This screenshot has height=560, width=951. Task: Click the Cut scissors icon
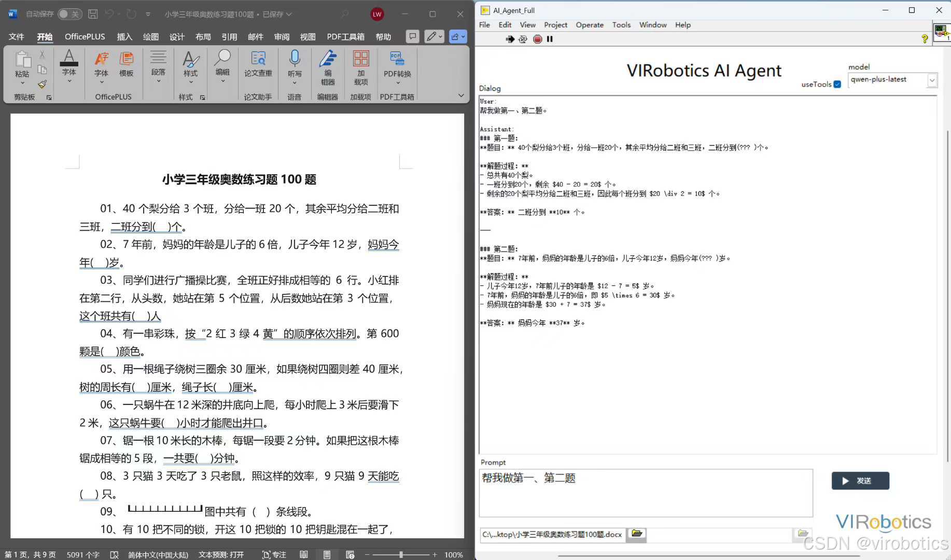42,55
